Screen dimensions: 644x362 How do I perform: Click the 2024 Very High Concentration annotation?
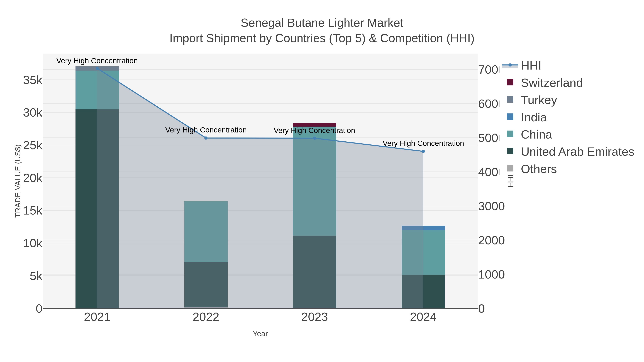(x=423, y=143)
